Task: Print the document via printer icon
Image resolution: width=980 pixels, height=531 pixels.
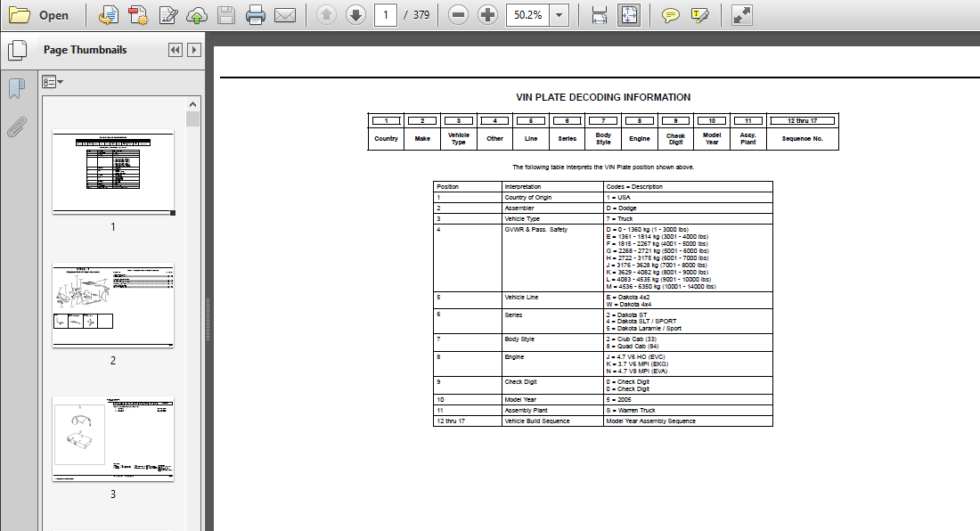Action: tap(255, 15)
